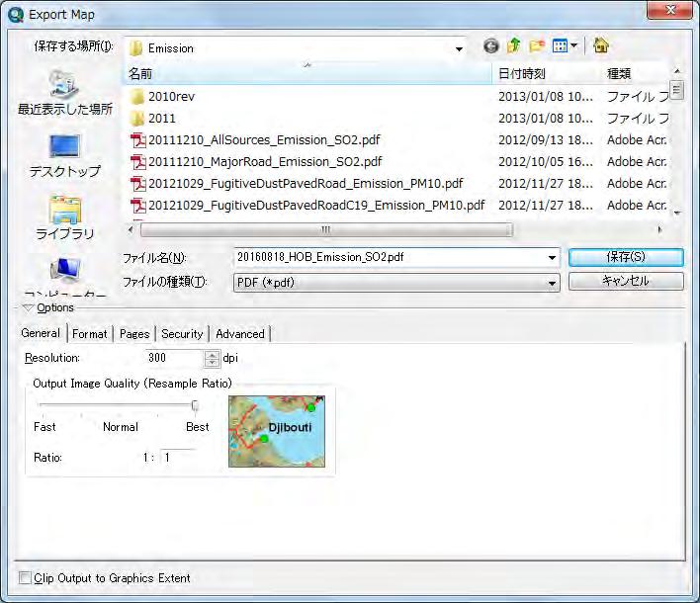Go up one folder level icon

pyautogui.click(x=514, y=45)
